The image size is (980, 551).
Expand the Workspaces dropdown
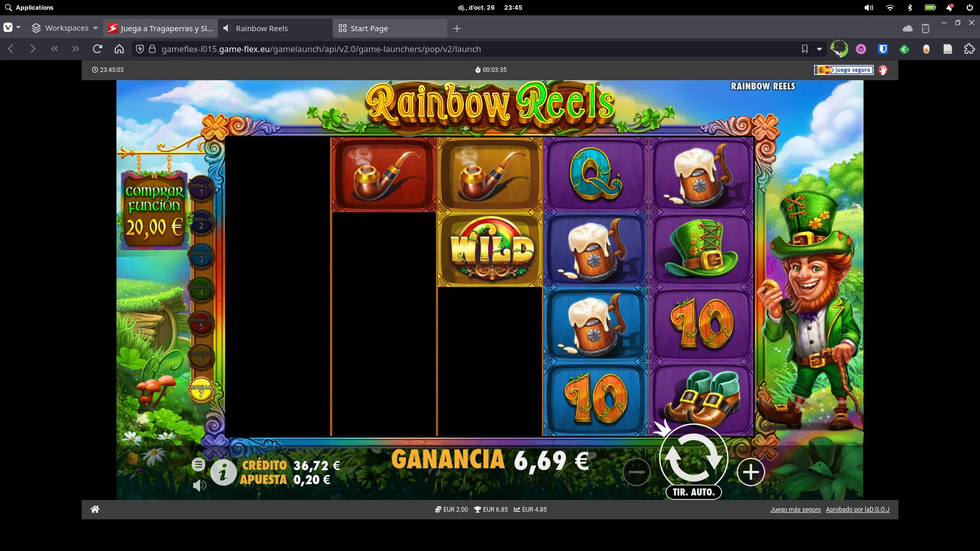point(65,28)
